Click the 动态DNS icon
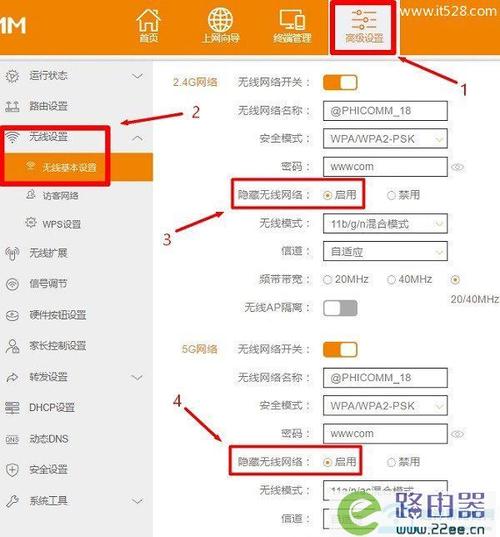This screenshot has width=500, height=537. coord(12,439)
